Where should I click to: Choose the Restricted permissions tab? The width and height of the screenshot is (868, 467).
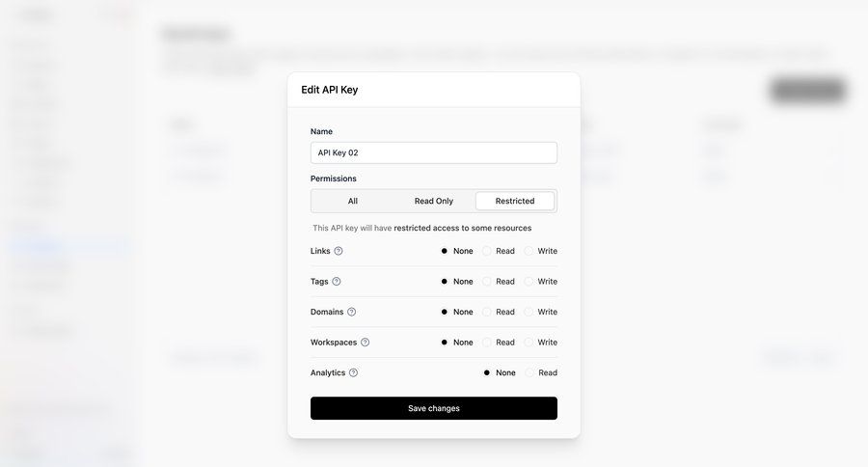515,201
